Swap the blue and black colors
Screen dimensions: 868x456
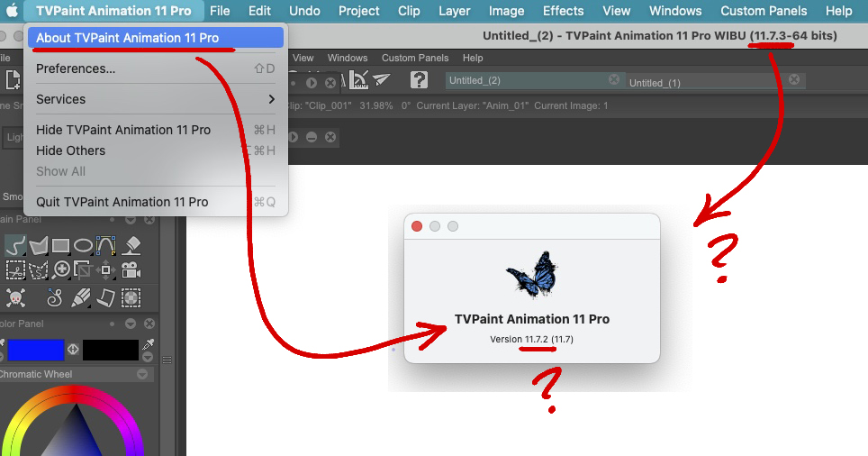73,350
